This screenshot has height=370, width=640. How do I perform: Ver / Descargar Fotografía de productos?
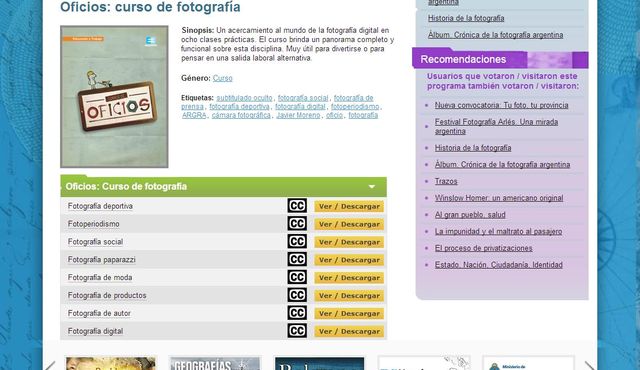point(349,296)
